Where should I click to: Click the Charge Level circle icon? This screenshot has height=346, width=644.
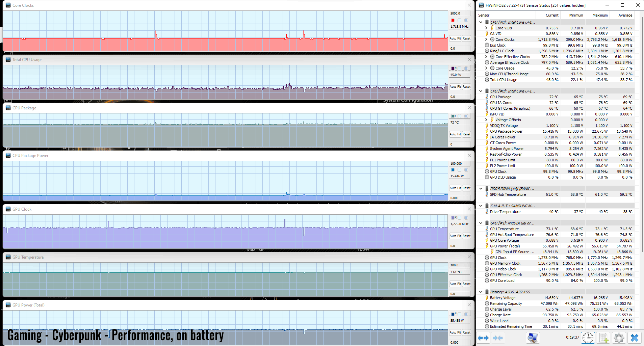tap(487, 309)
